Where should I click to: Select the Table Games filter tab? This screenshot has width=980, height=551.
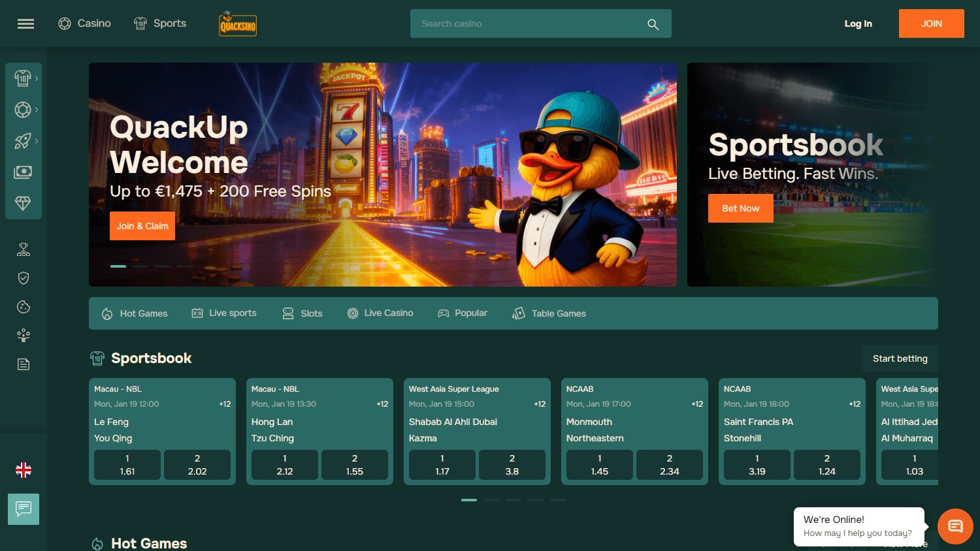(x=549, y=313)
